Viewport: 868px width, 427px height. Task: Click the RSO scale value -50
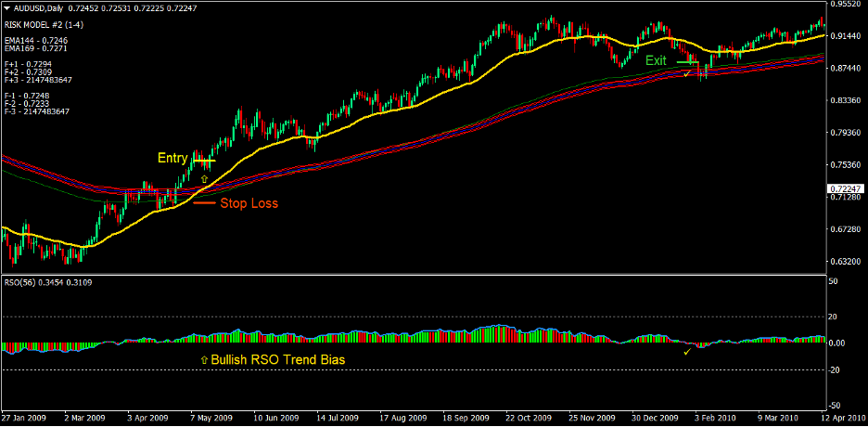[x=836, y=406]
